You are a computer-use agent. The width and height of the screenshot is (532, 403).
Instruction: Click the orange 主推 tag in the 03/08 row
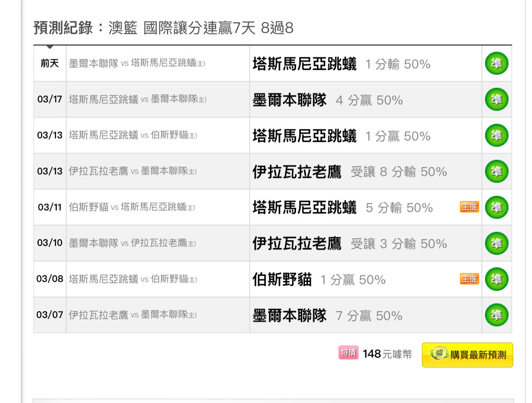click(x=469, y=279)
